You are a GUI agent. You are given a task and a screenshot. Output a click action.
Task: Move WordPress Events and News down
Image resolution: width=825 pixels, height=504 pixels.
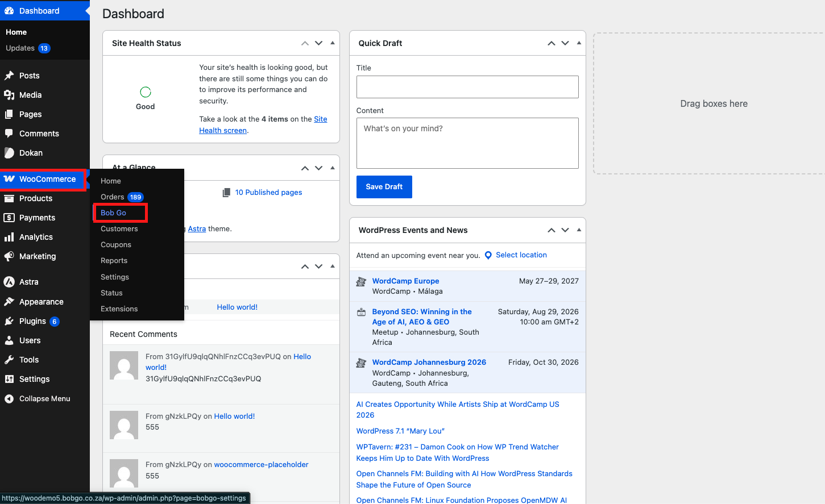[565, 230]
